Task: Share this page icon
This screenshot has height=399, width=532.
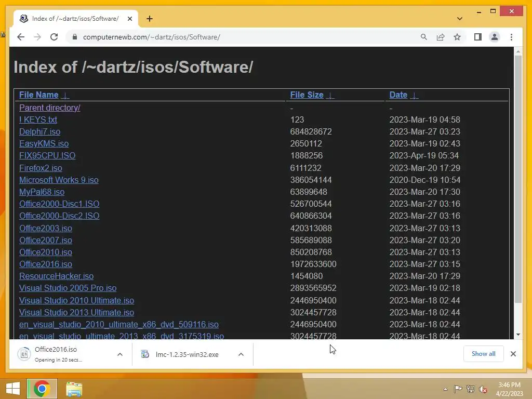Action: [441, 37]
